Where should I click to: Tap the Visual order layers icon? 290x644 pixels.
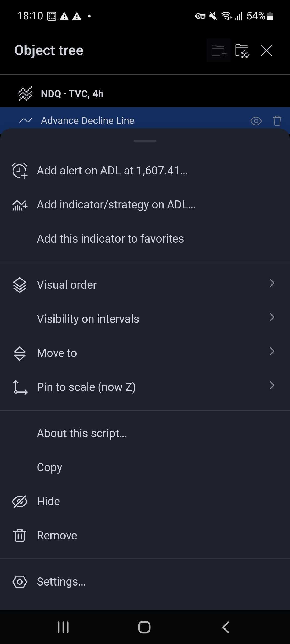(20, 285)
